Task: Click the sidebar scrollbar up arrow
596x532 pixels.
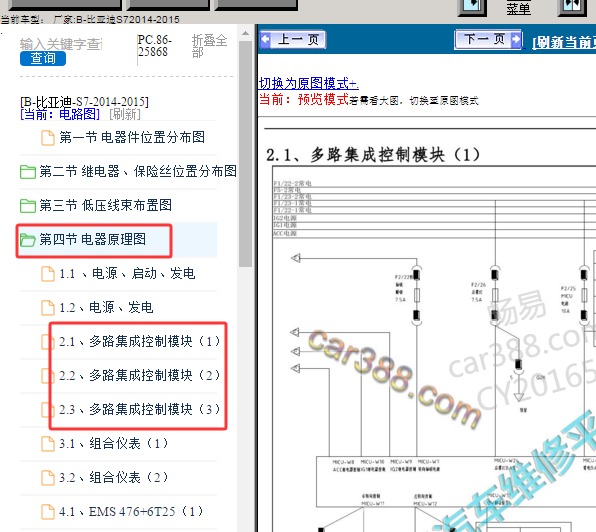Action: point(246,33)
